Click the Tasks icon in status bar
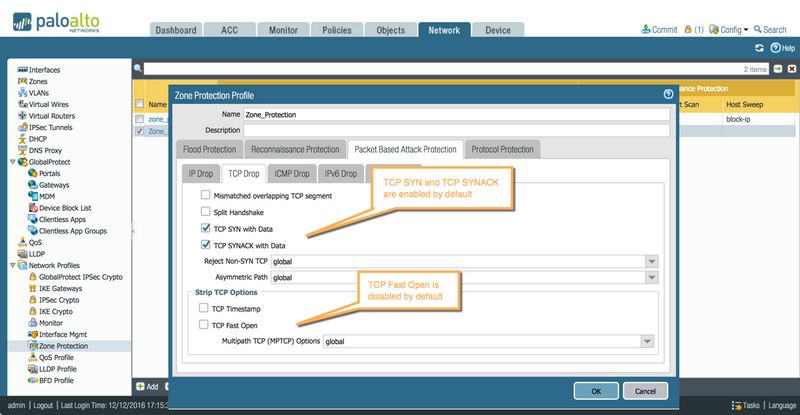The height and width of the screenshot is (415, 800). [x=736, y=405]
